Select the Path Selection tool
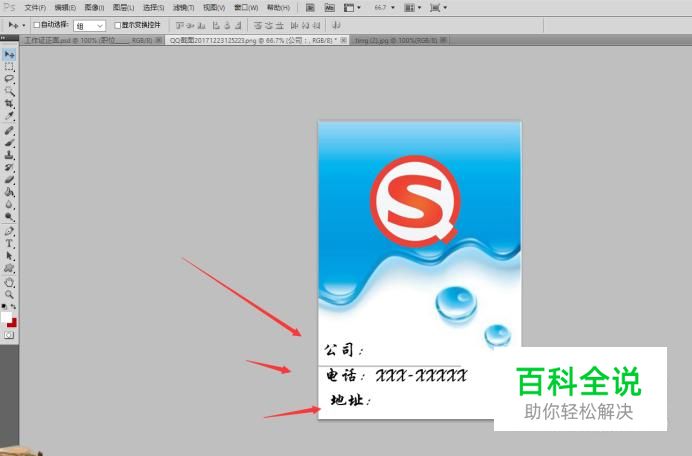692x456 pixels. [9, 256]
